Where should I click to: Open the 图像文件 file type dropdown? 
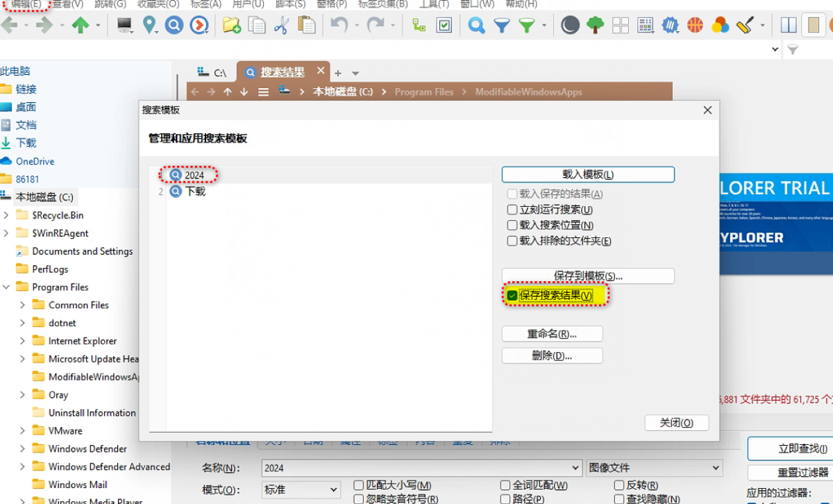(653, 468)
